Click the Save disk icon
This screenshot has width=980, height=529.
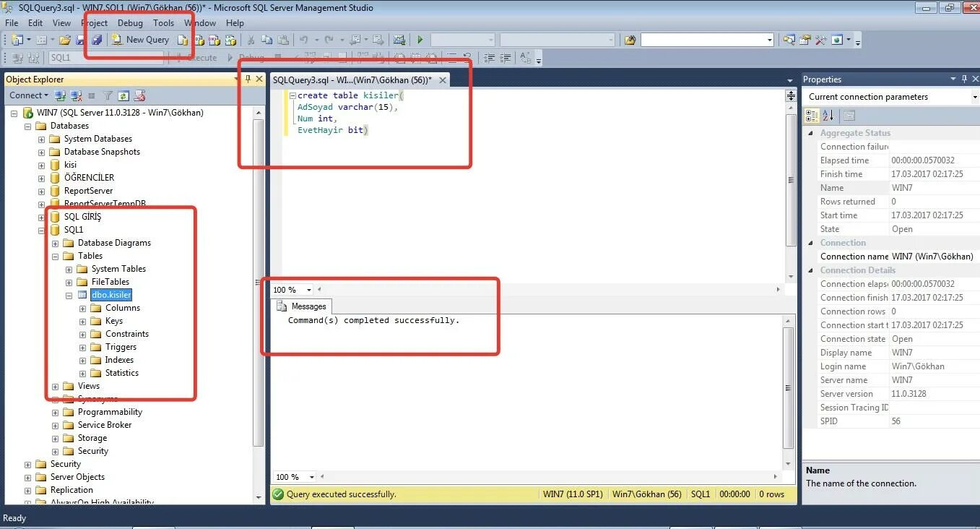point(81,40)
